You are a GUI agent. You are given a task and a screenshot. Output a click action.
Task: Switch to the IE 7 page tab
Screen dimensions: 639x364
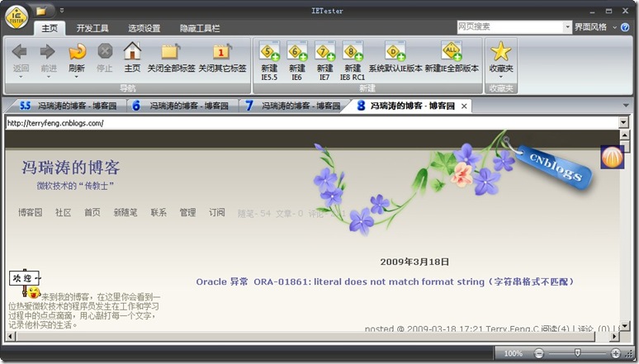coord(294,106)
